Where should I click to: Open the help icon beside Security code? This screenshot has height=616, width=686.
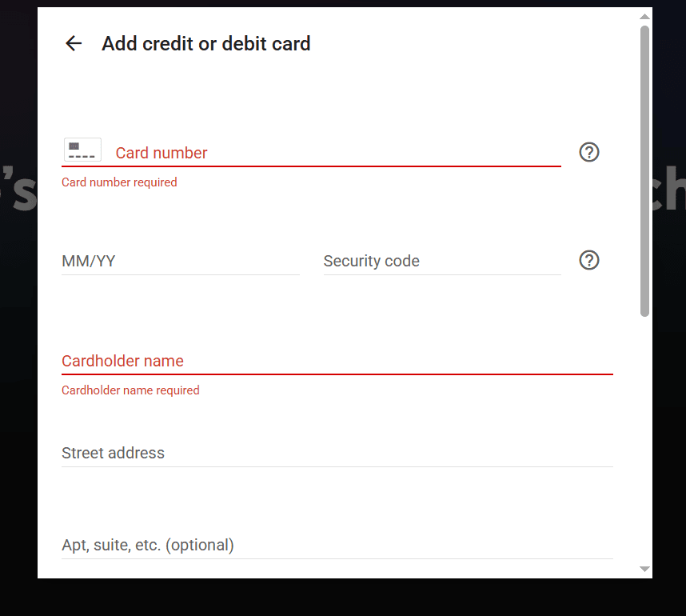[589, 261]
